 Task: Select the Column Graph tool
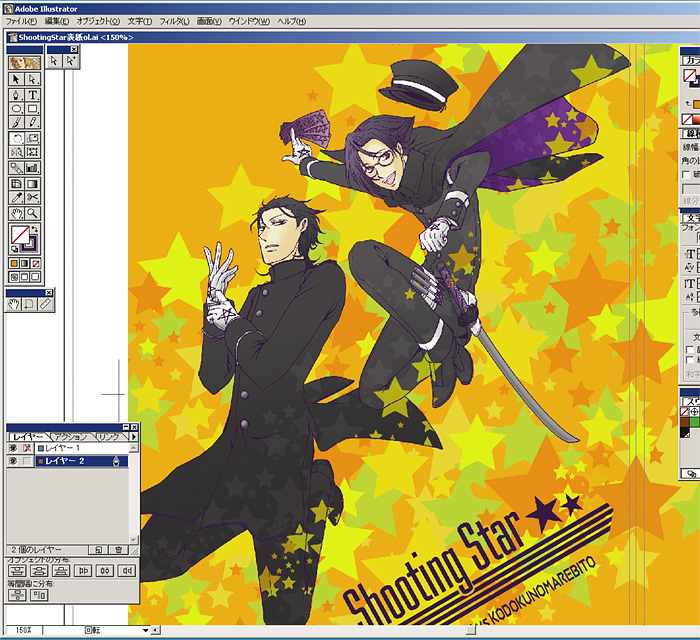[x=32, y=168]
